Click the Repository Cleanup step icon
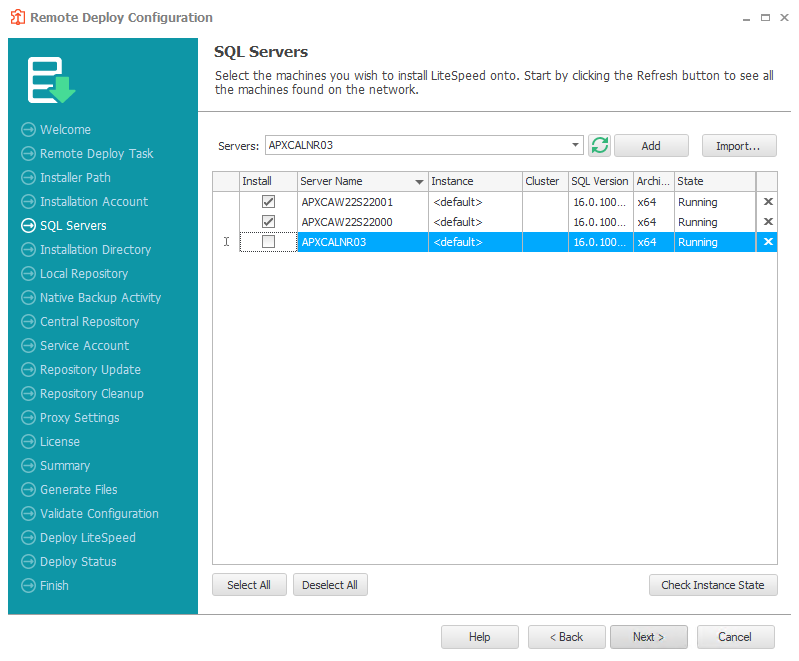This screenshot has height=661, width=799. pyautogui.click(x=29, y=393)
